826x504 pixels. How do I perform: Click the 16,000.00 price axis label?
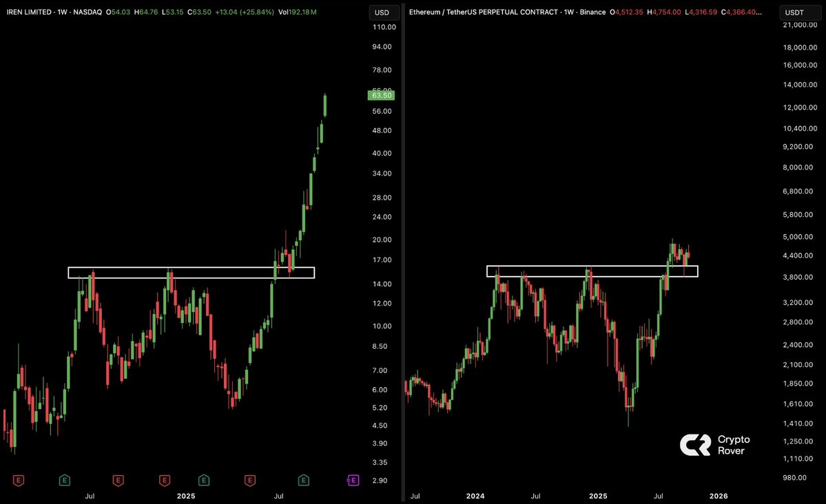point(801,65)
